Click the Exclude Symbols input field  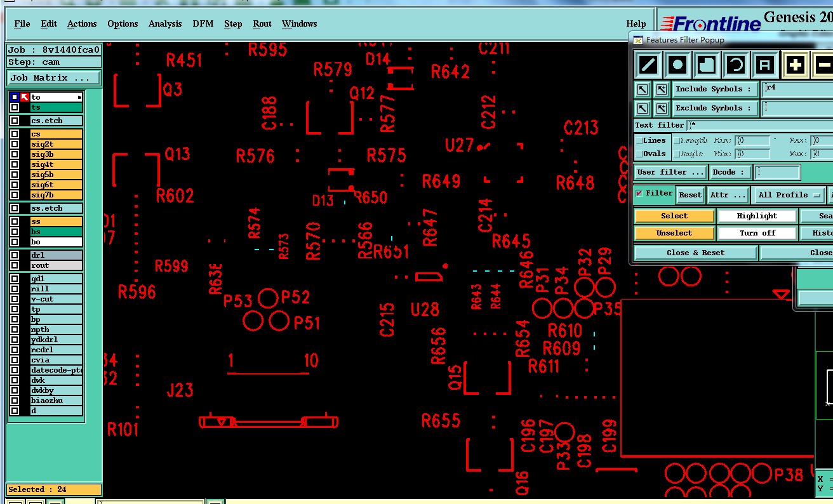tap(798, 109)
